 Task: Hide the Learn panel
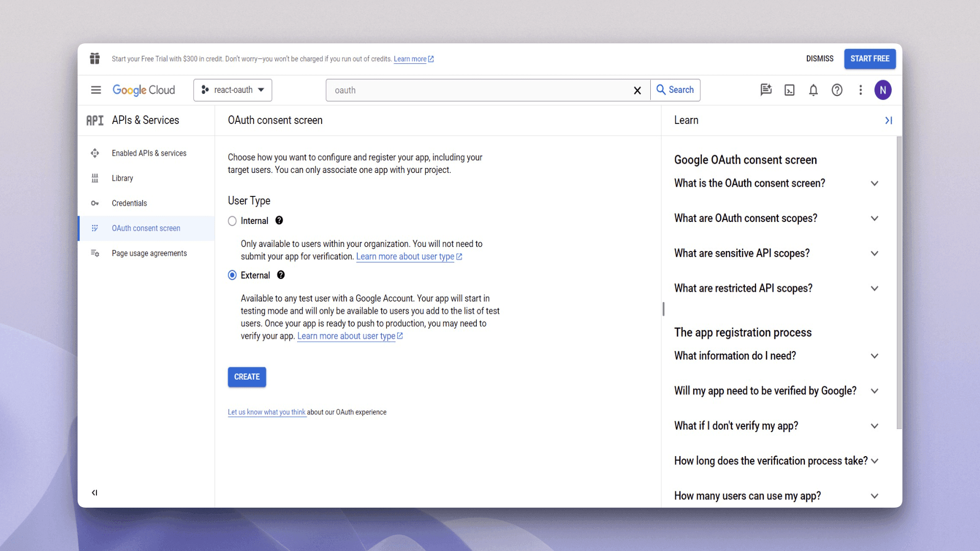(889, 120)
